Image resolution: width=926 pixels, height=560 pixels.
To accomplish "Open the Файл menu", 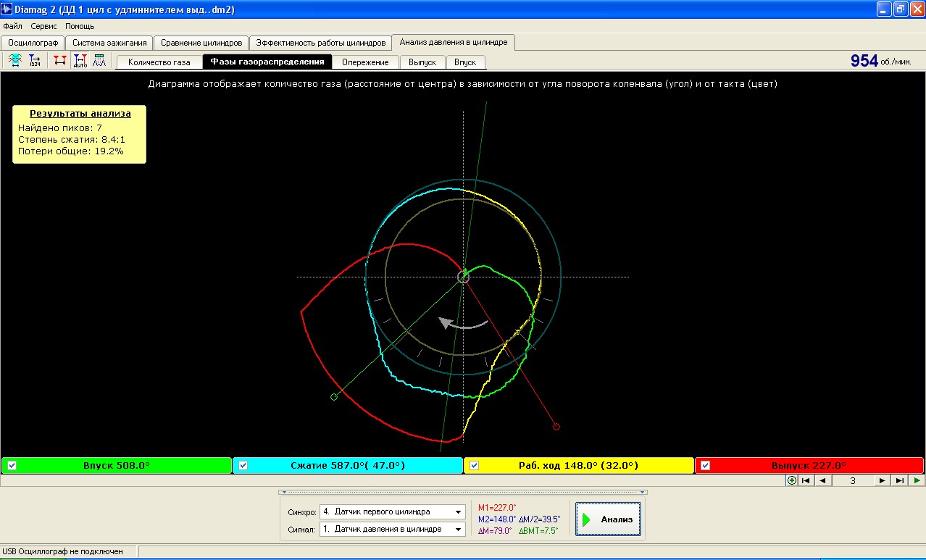I will (12, 26).
